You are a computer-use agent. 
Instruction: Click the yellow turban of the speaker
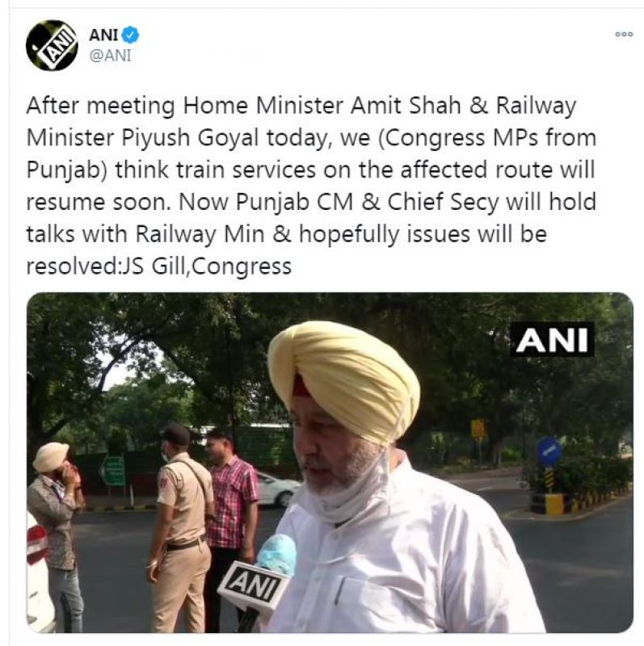tap(344, 381)
